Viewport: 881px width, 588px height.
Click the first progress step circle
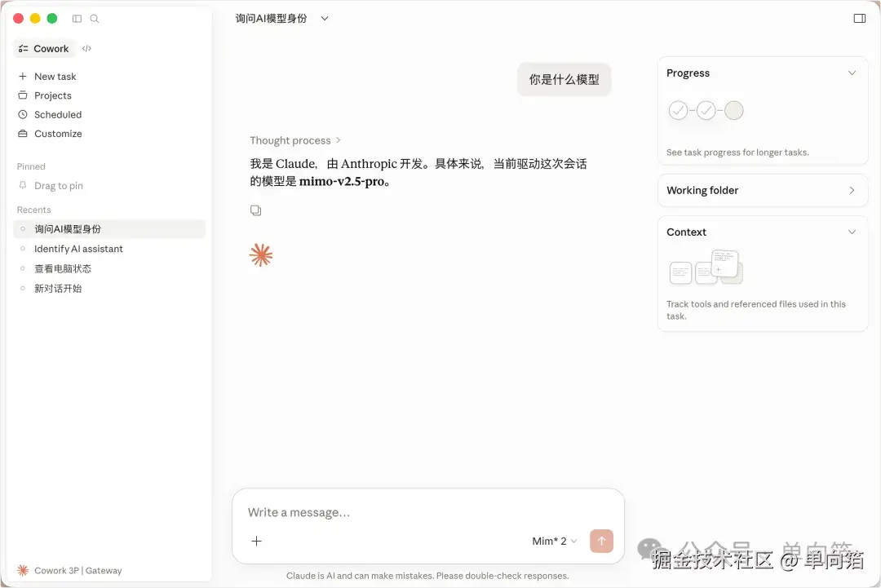click(678, 111)
